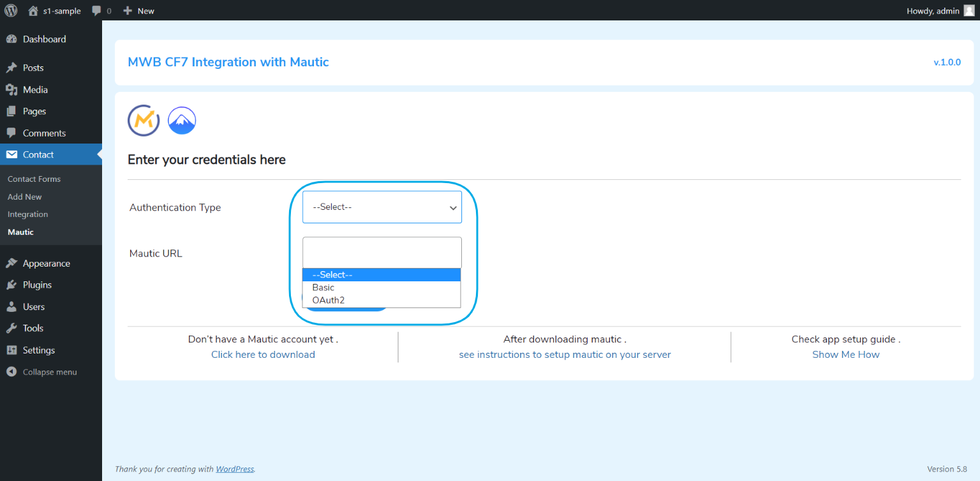Image resolution: width=980 pixels, height=481 pixels.
Task: Click the Dashboard gauge icon
Action: 11,39
